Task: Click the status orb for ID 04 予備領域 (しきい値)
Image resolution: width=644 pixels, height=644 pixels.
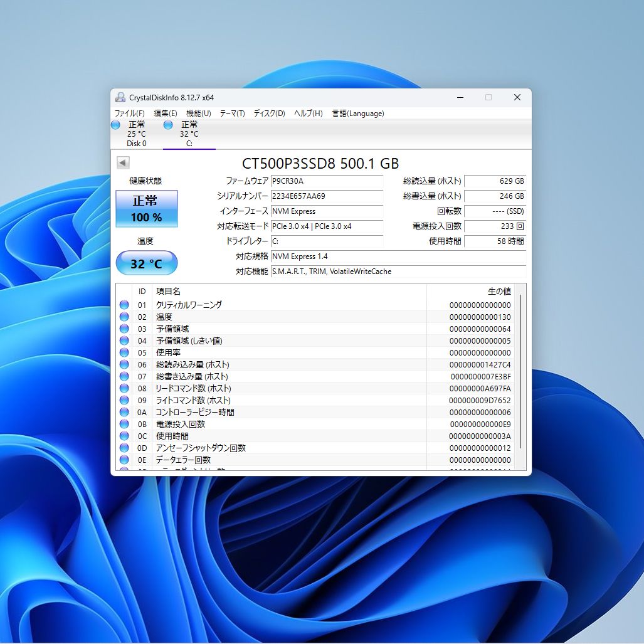Action: (x=124, y=340)
